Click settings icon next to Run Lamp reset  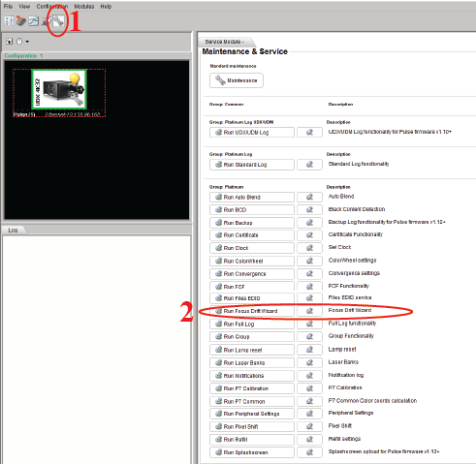tap(309, 350)
